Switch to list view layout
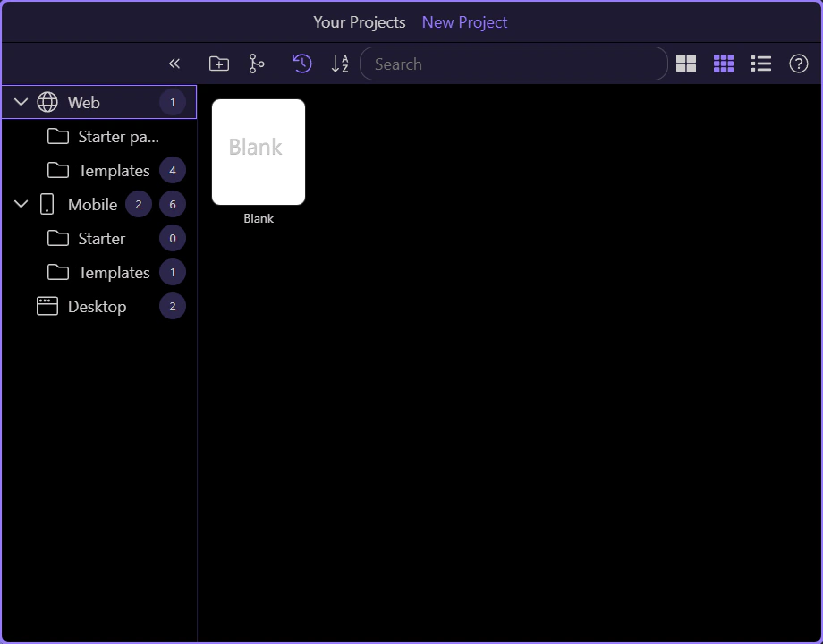The image size is (823, 644). 761,64
